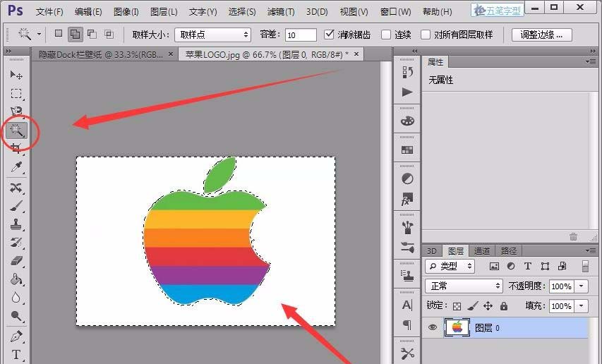Toggle lock transparent pixels
This screenshot has width=602, height=364.
(457, 306)
